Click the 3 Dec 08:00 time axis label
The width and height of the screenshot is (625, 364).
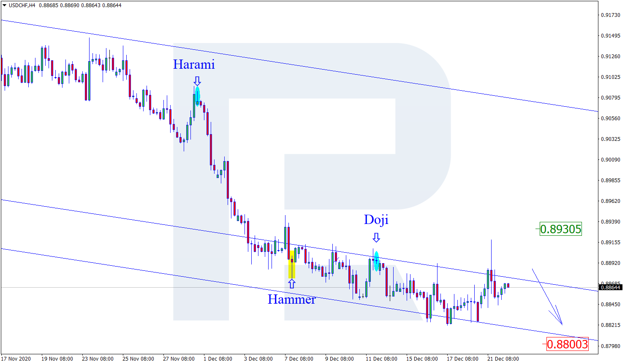point(258,359)
